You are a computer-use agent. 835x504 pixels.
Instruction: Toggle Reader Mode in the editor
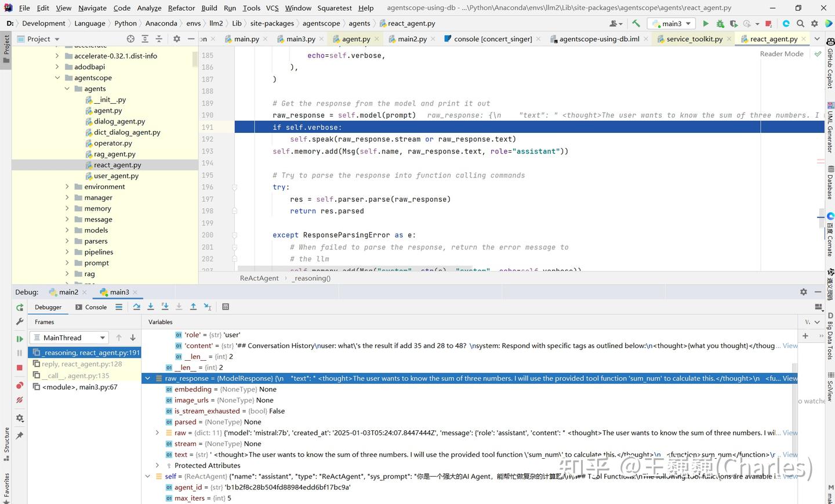(781, 54)
